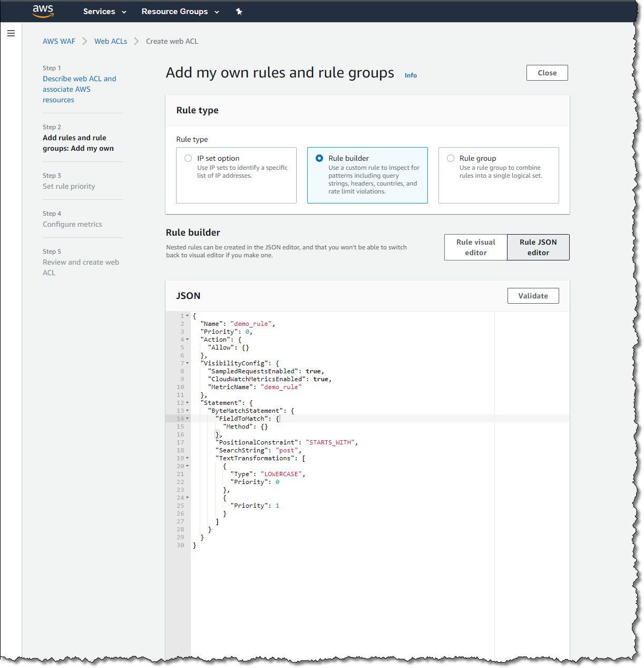
Task: Select the Rule builder radio option
Action: pyautogui.click(x=319, y=158)
